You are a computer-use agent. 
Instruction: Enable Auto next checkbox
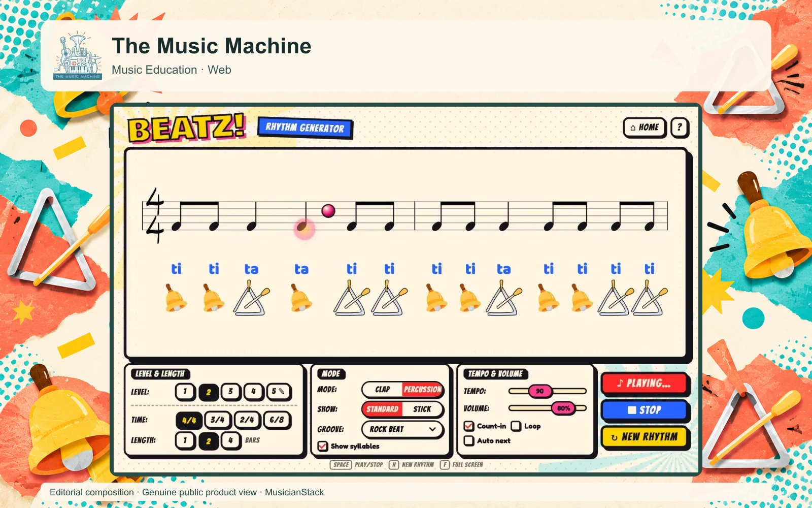pyautogui.click(x=469, y=440)
